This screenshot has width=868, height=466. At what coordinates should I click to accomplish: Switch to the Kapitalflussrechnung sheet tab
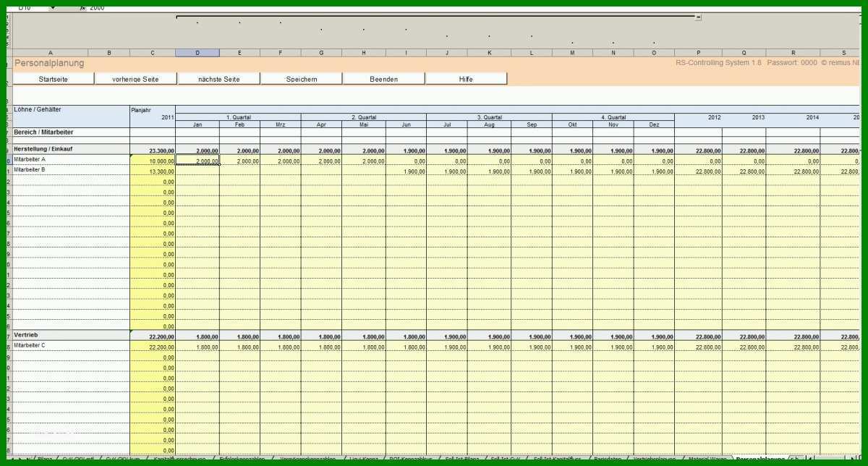point(179,459)
